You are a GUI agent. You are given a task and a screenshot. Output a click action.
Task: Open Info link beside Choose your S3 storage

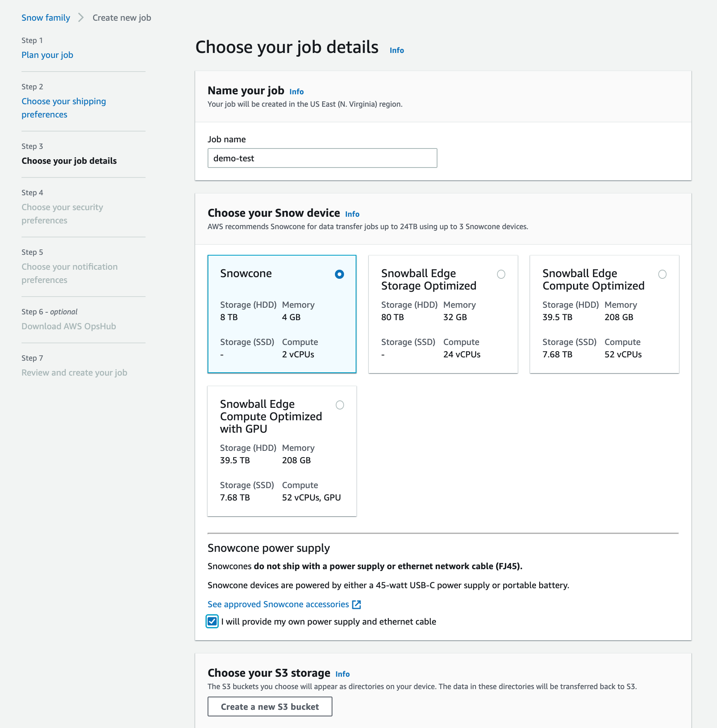[x=342, y=674]
